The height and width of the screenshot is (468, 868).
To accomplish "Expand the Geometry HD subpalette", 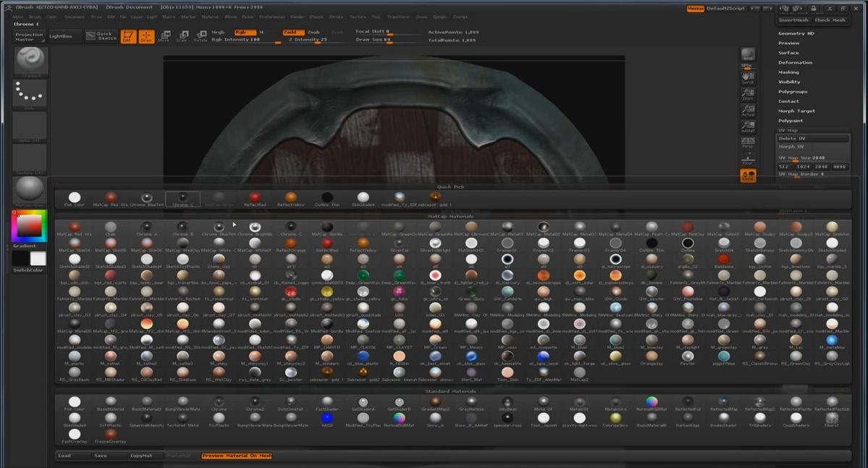I will (796, 33).
